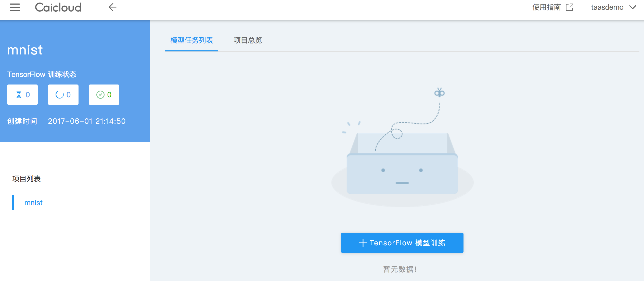Click the running spinner status icon

tap(59, 95)
